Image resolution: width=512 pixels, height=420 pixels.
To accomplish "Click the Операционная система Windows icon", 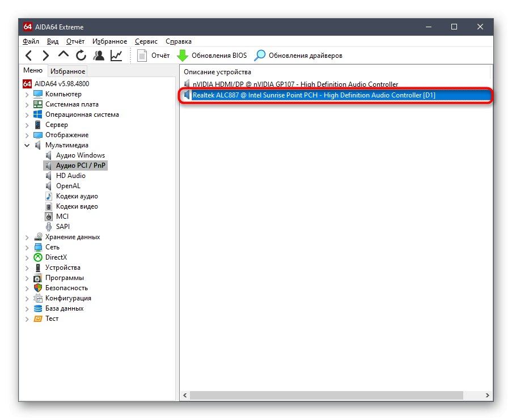I will [38, 114].
